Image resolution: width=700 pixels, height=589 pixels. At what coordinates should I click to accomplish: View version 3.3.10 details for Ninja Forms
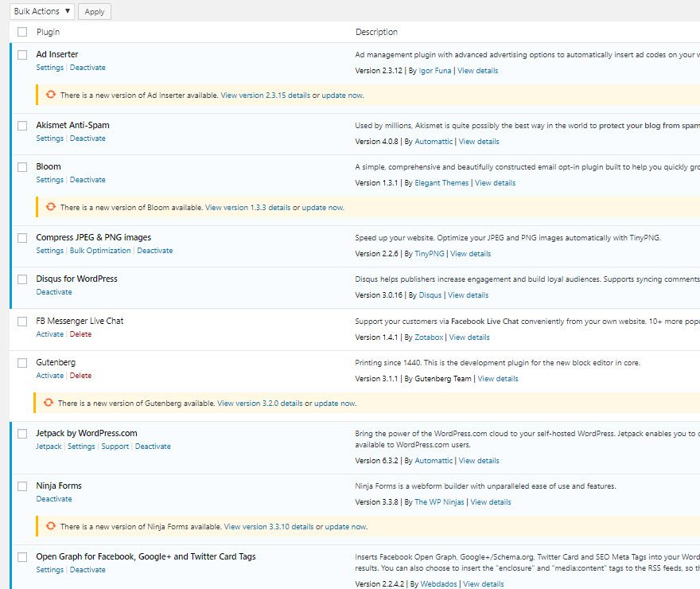point(269,527)
